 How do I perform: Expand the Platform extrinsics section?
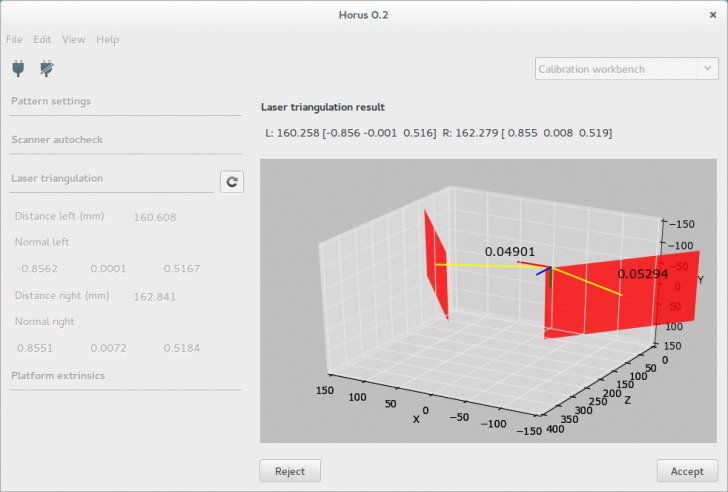58,375
